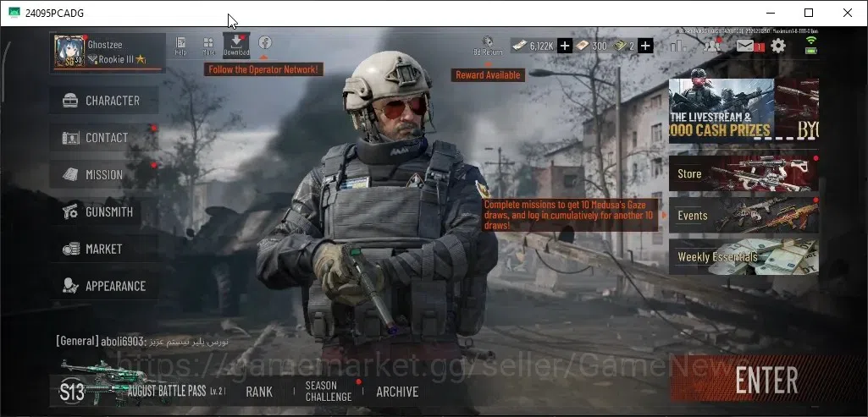
Task: Open the Help icon in top bar
Action: tap(180, 46)
